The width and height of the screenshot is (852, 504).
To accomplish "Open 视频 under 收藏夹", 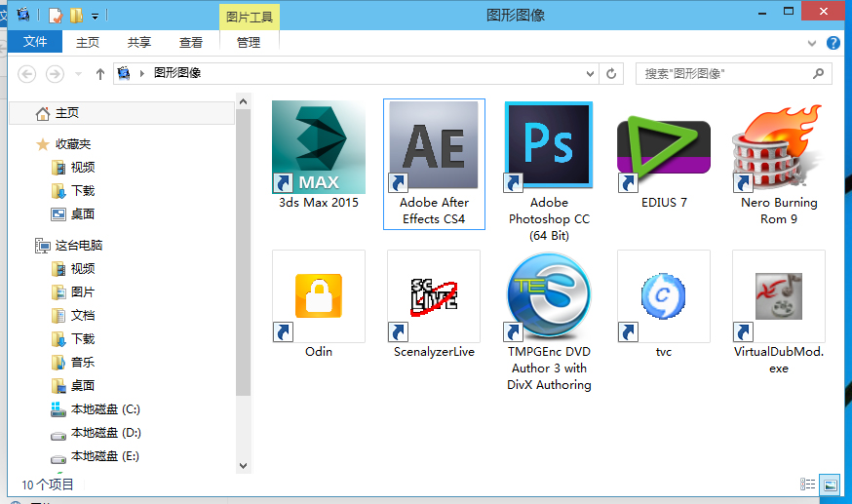I will tap(73, 168).
